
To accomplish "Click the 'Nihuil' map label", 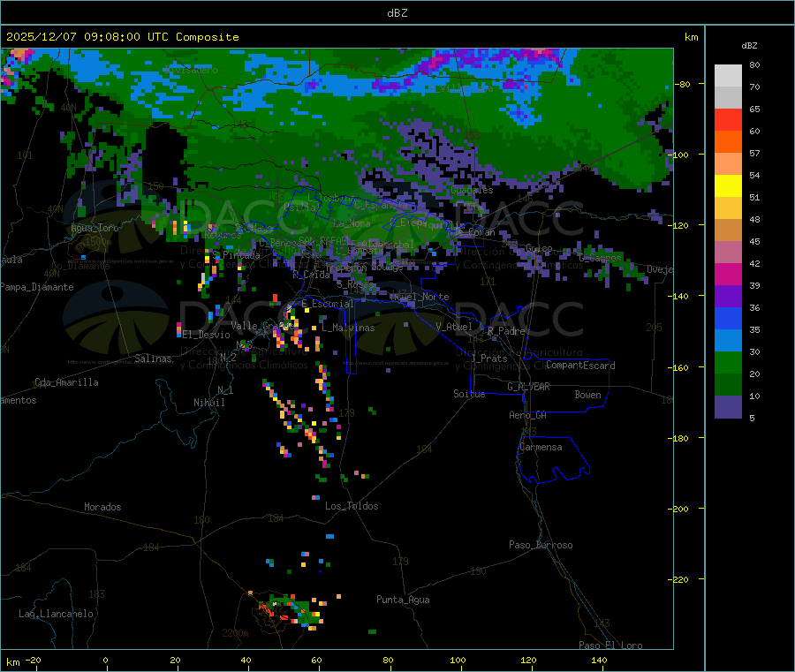I will coord(208,403).
